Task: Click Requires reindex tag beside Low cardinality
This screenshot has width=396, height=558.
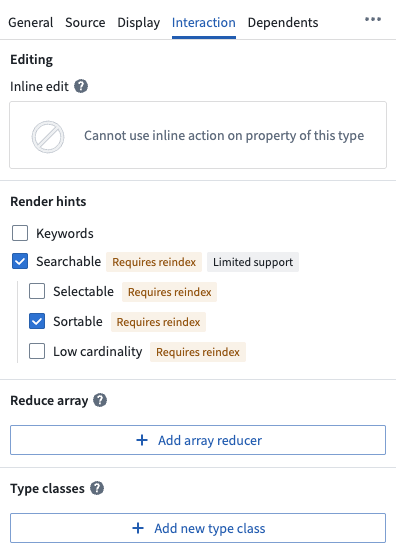Action: pos(198,352)
